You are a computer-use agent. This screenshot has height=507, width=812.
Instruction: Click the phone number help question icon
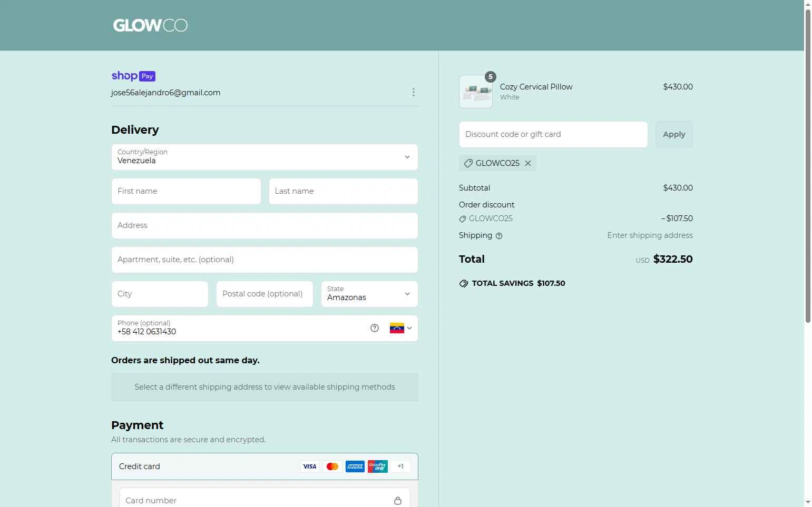click(375, 328)
